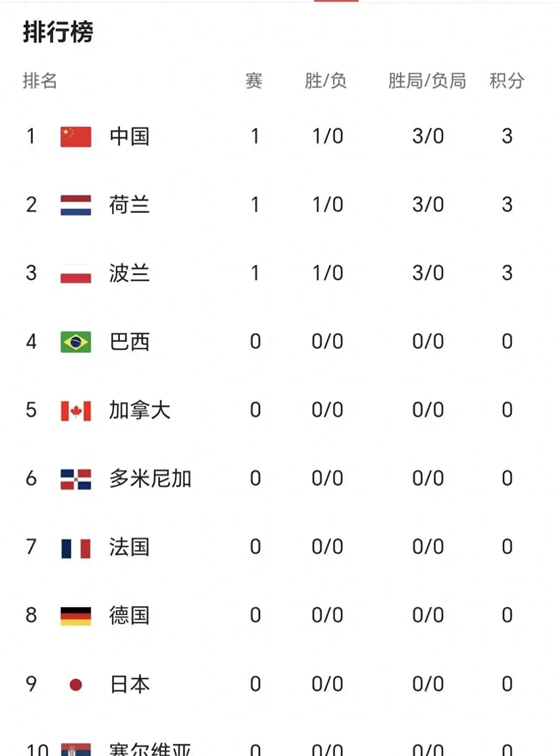
Task: Click the 赛 column header
Action: 254,81
